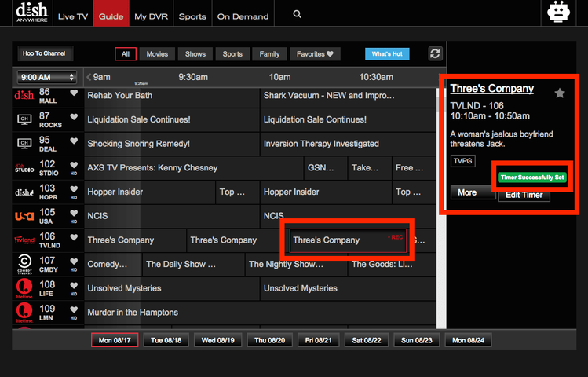Select AXS TV Presents: Kenny Chesney listing
This screenshot has width=588, height=377.
coord(194,168)
